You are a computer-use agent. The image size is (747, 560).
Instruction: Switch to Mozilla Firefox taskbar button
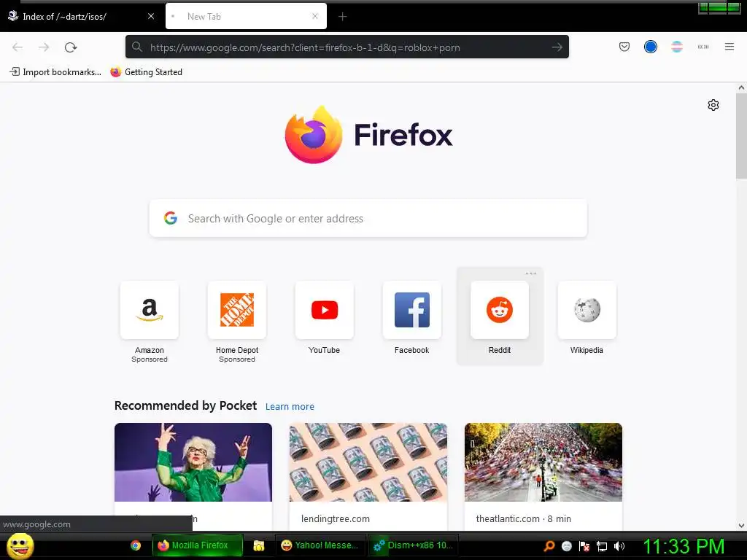tap(197, 545)
